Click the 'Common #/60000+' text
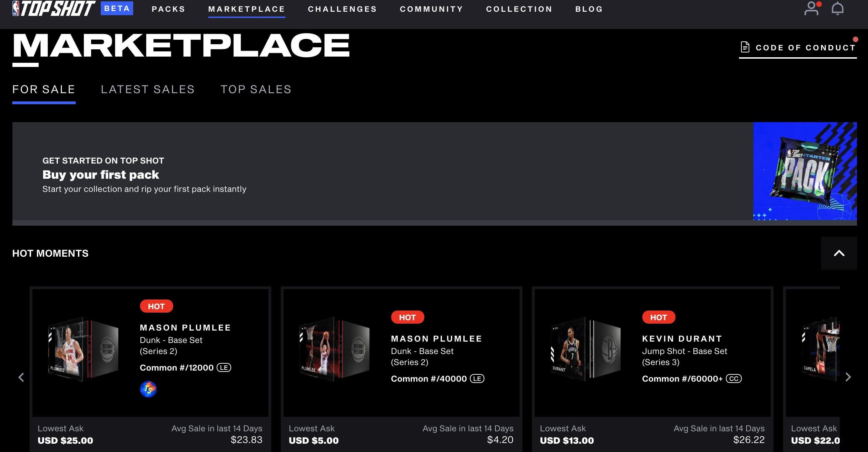Image resolution: width=868 pixels, height=452 pixels. [682, 379]
